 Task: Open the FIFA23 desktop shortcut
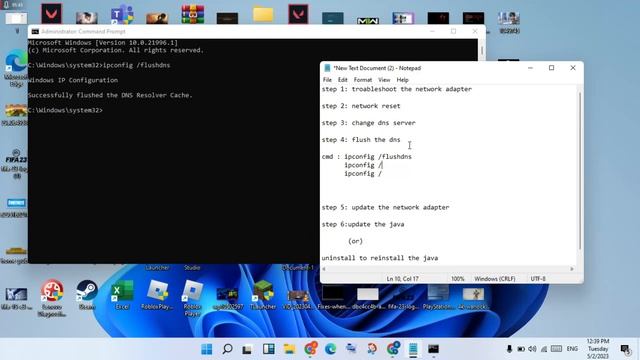16,164
